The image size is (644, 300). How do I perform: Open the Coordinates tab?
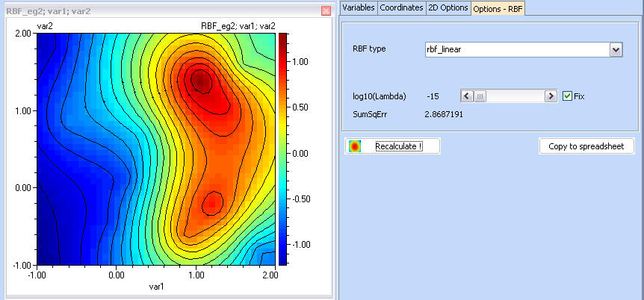tap(401, 7)
